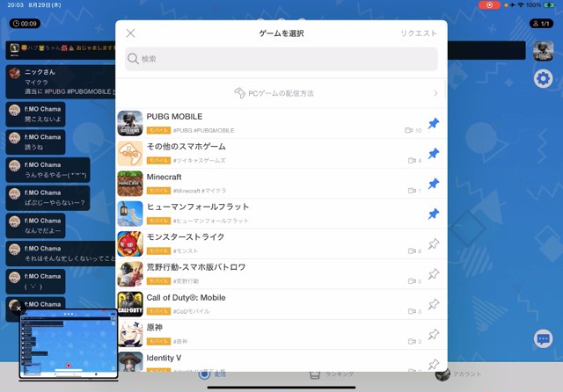563x392 pixels.
Task: Tap the なんでだよー chat comment
Action: [35, 226]
